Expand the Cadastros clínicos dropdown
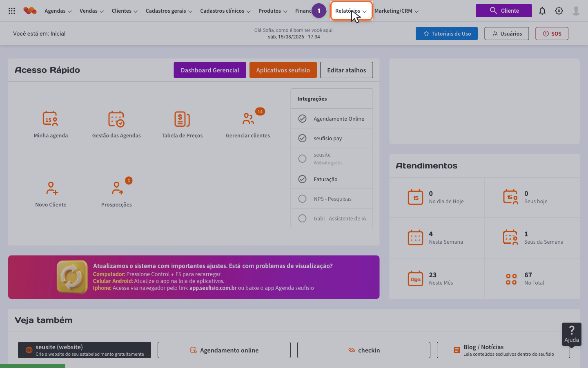Screen dimensions: 588x368 pyautogui.click(x=225, y=11)
